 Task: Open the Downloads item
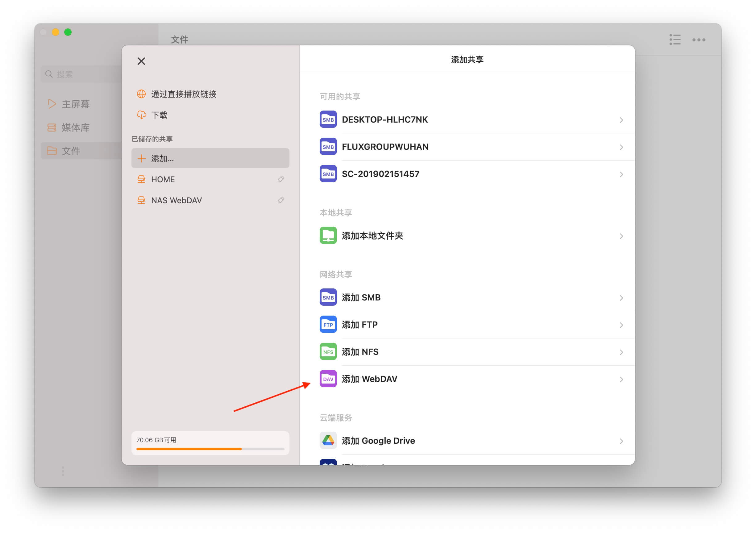click(x=159, y=115)
